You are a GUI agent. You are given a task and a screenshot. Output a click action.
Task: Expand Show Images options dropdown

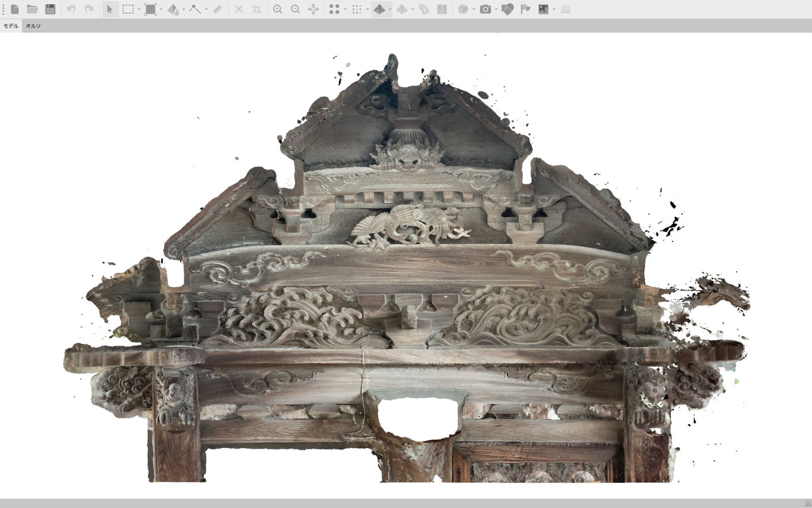pos(554,9)
